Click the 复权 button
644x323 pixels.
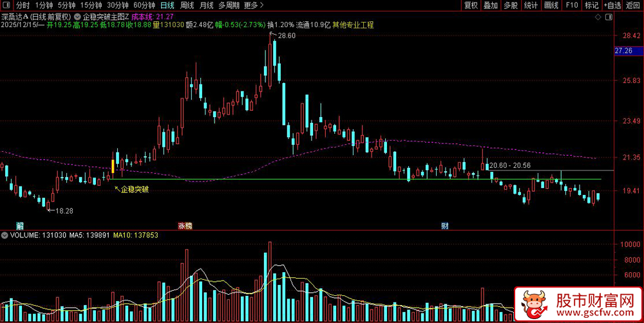tap(471, 5)
